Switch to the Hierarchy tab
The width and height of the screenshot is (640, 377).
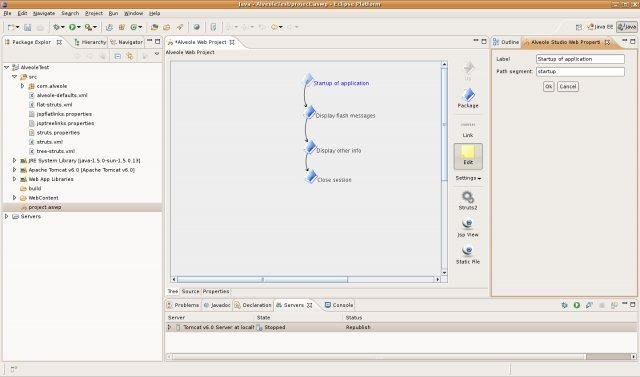[x=90, y=42]
